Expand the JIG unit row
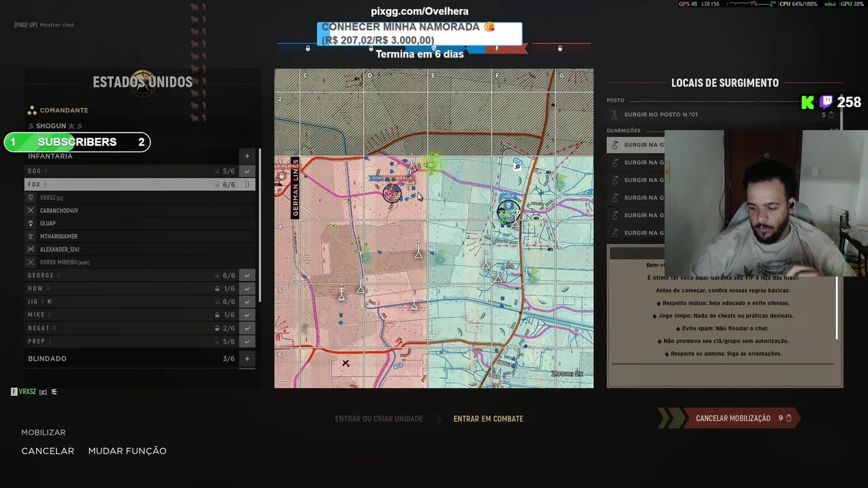This screenshot has height=488, width=868. tap(132, 302)
